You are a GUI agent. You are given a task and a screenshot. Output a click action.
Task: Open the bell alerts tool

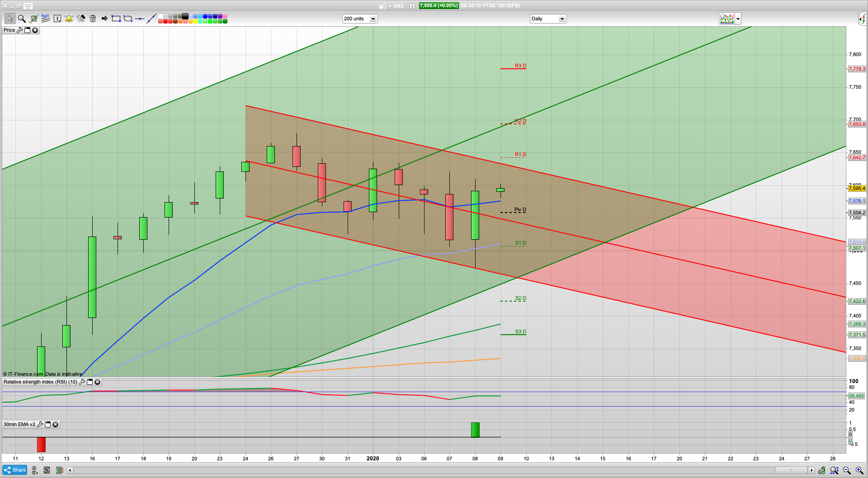pyautogui.click(x=69, y=19)
